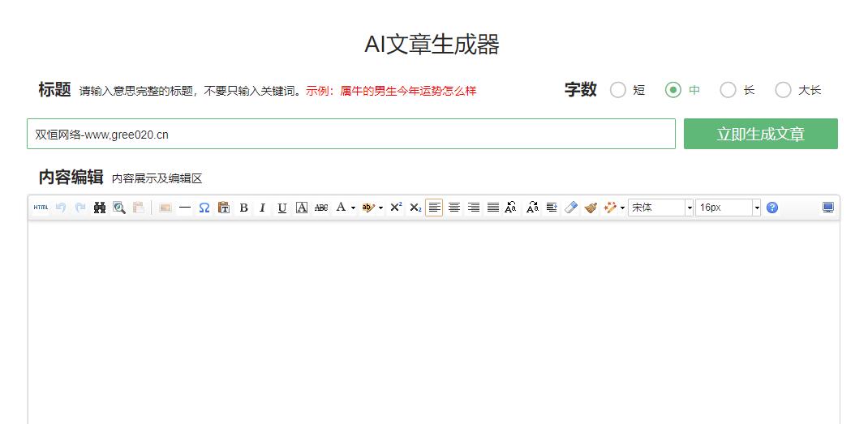This screenshot has height=424, width=868.
Task: Click the paragraph indent icon
Action: (552, 208)
